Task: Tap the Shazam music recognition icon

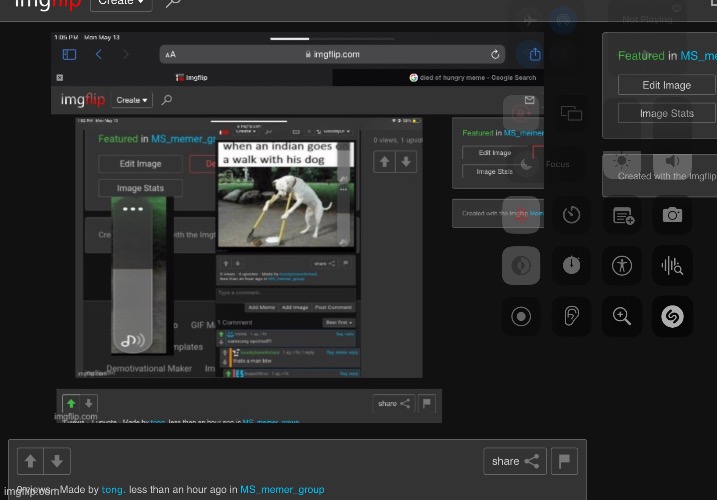Action: [x=672, y=317]
